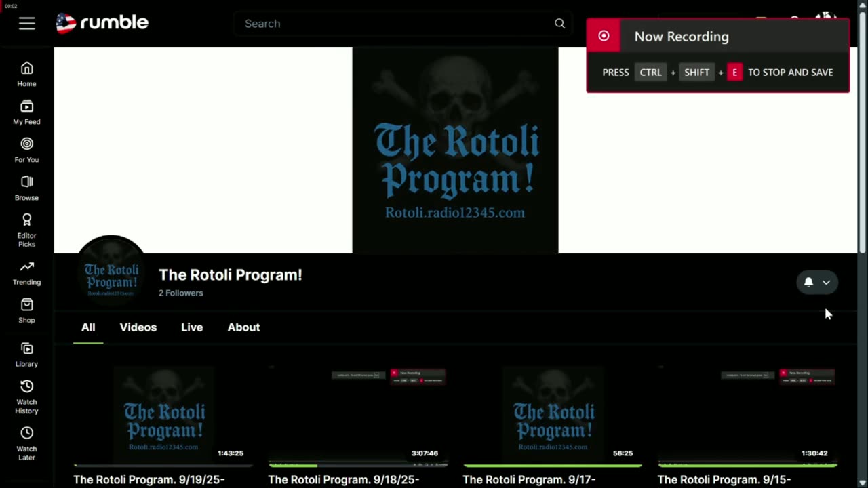Click The Rotoli Program! channel name
868x488 pixels.
coord(231,274)
